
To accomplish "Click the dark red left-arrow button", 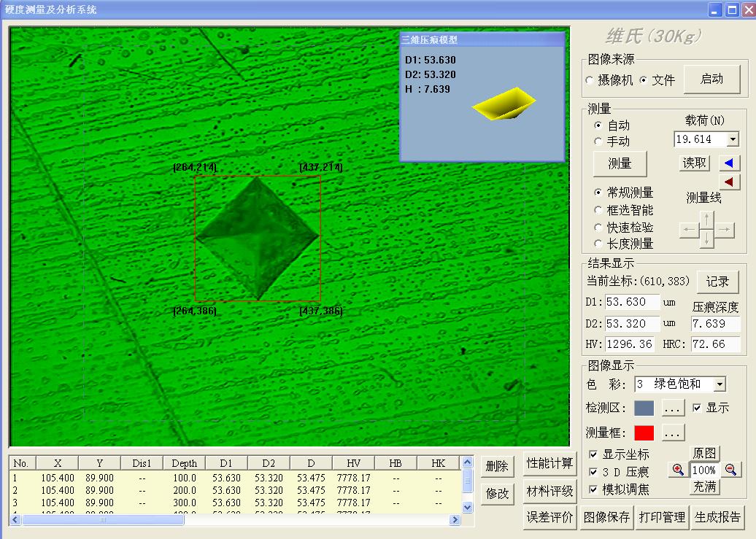I will (730, 182).
